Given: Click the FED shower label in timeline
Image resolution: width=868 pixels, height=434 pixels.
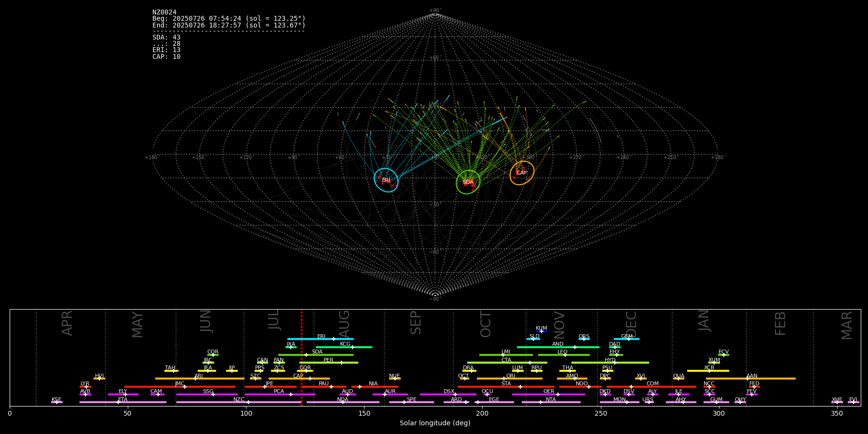Looking at the screenshot, I should [755, 384].
